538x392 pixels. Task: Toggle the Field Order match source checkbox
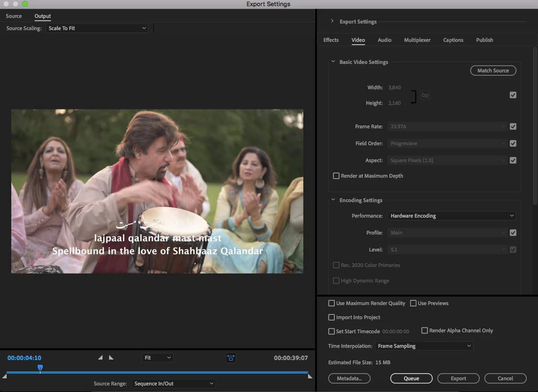coord(513,143)
